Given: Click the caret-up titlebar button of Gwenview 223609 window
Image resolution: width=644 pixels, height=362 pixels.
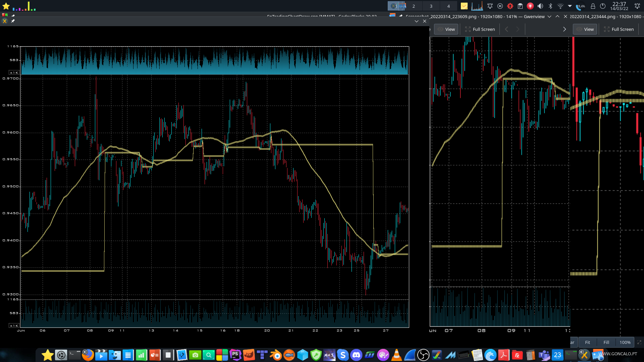Looking at the screenshot, I should point(557,16).
